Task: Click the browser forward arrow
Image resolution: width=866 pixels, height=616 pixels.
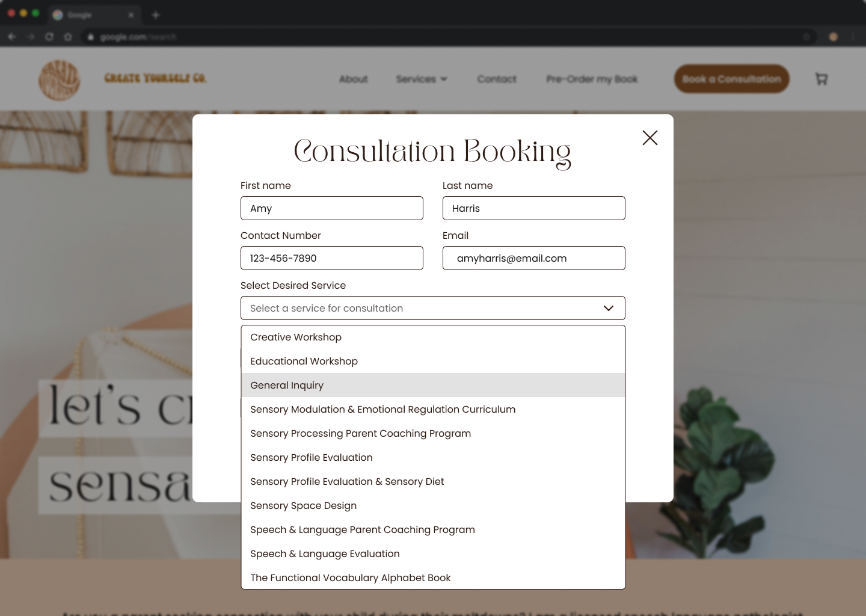Action: pos(31,37)
